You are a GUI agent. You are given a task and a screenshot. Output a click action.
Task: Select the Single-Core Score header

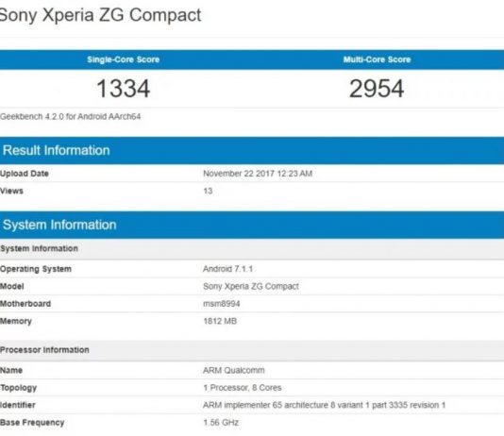tap(123, 59)
